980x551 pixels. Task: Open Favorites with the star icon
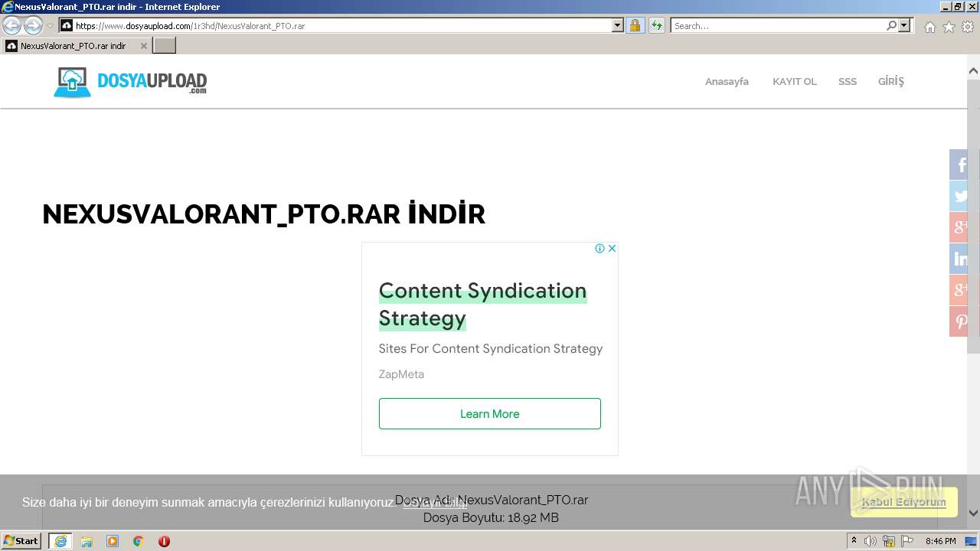click(x=949, y=27)
